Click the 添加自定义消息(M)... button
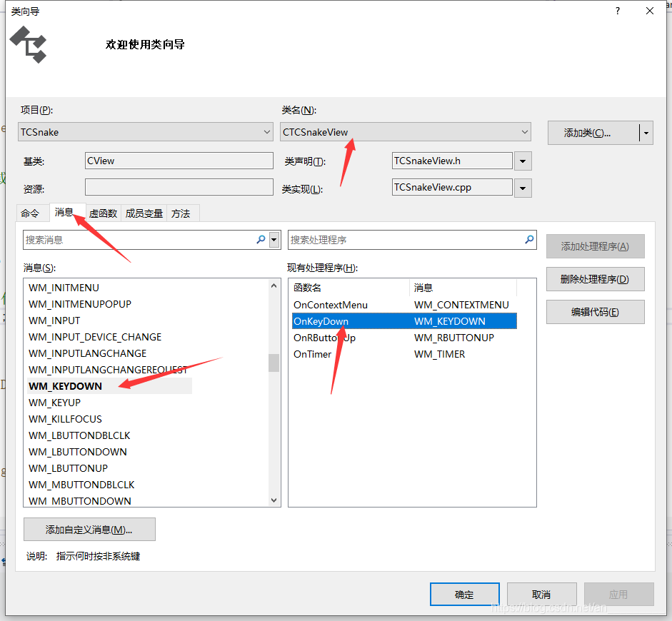Viewport: 672px width, 621px height. click(x=89, y=530)
